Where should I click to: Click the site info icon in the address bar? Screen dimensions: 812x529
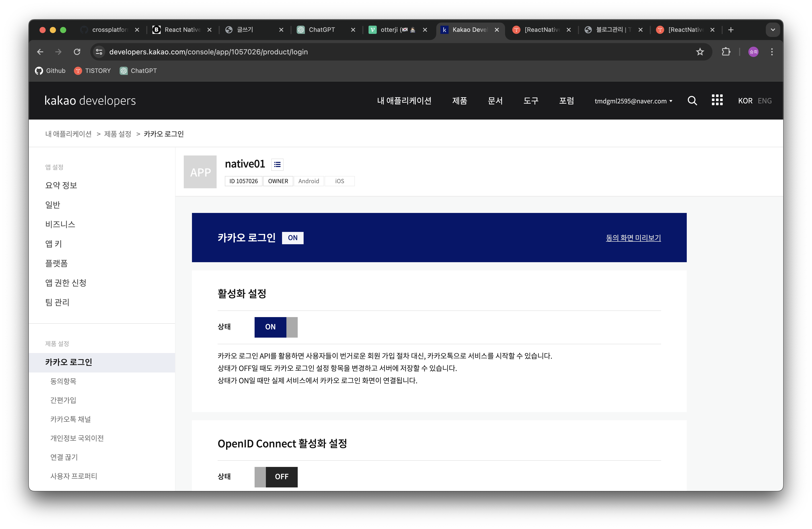tap(99, 52)
